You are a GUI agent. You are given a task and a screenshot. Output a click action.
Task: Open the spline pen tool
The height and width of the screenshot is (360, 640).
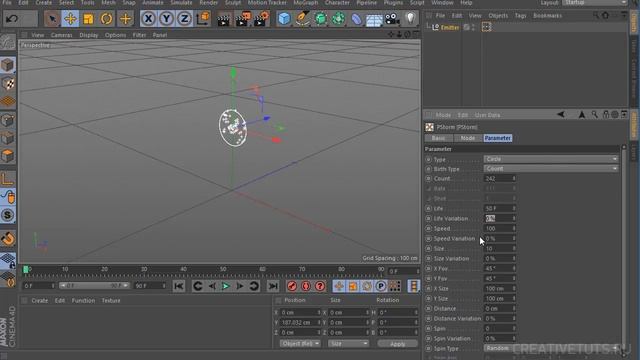pos(302,19)
